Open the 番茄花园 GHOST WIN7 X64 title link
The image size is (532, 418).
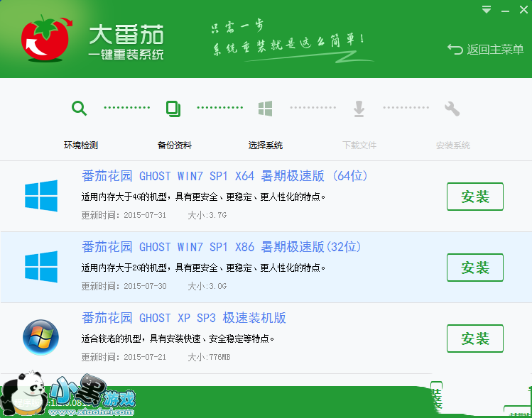224,176
